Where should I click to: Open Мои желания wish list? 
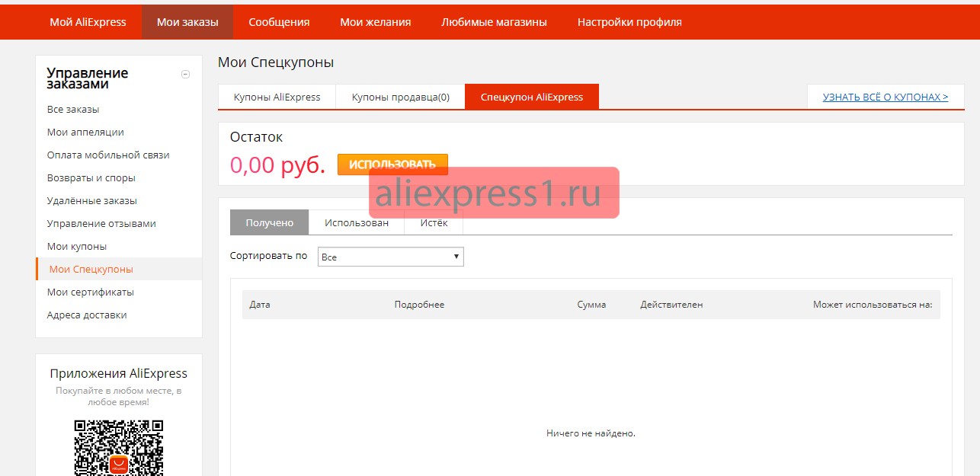(x=375, y=22)
